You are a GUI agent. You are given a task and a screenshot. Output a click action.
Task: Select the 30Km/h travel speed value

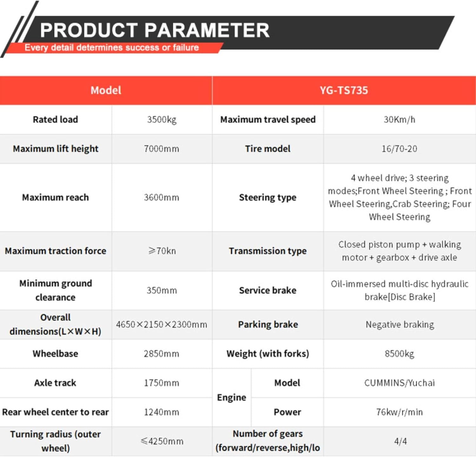pyautogui.click(x=399, y=120)
